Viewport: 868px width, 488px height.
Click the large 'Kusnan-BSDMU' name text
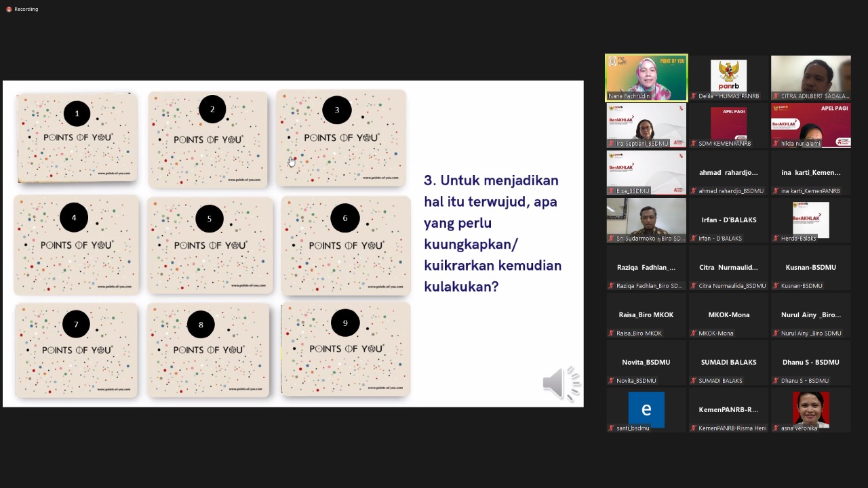click(x=810, y=267)
